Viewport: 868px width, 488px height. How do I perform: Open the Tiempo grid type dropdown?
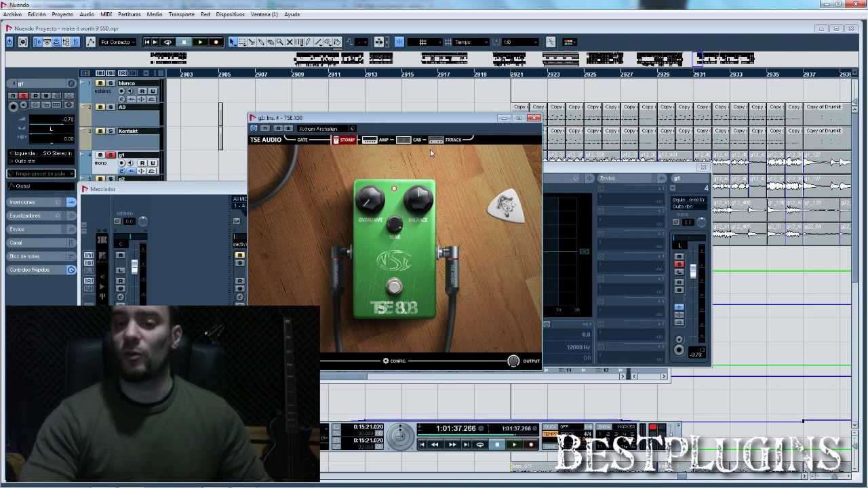(x=471, y=42)
